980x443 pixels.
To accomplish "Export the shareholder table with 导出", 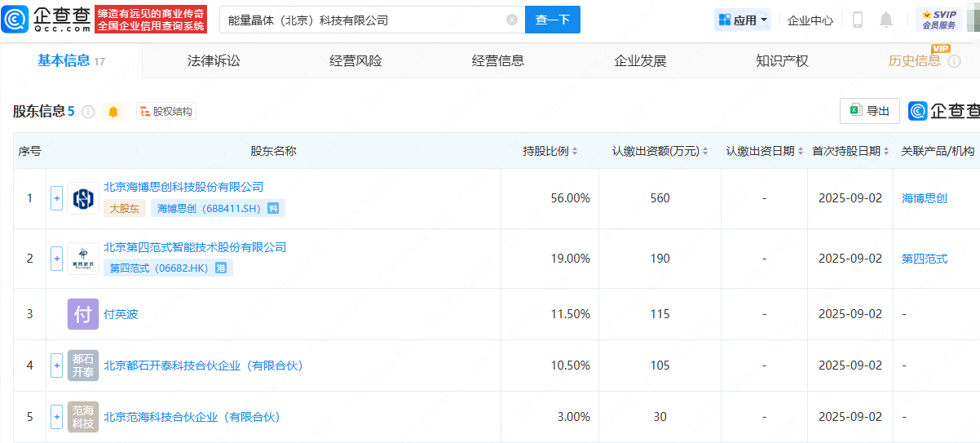I will click(869, 111).
